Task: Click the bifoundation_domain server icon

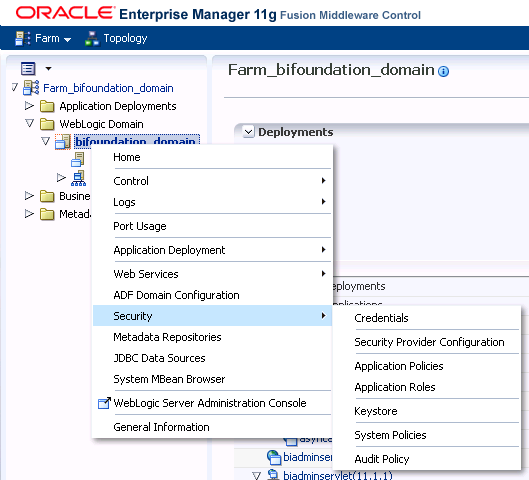Action: coord(63,142)
